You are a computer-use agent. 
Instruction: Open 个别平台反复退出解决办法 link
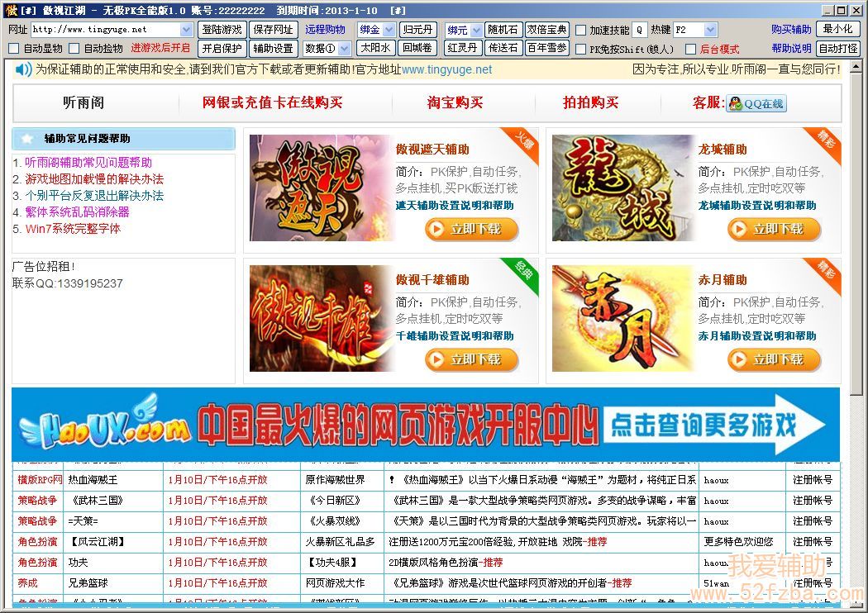point(94,196)
